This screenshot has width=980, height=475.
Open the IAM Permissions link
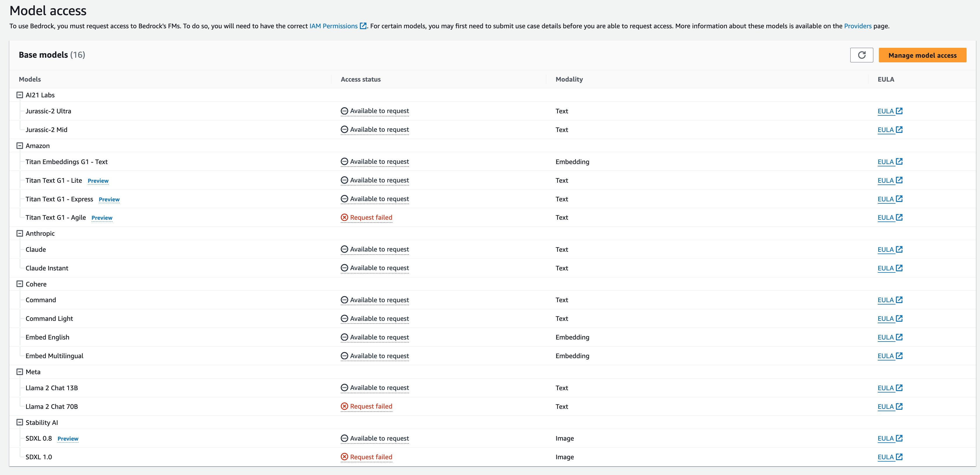coord(338,26)
